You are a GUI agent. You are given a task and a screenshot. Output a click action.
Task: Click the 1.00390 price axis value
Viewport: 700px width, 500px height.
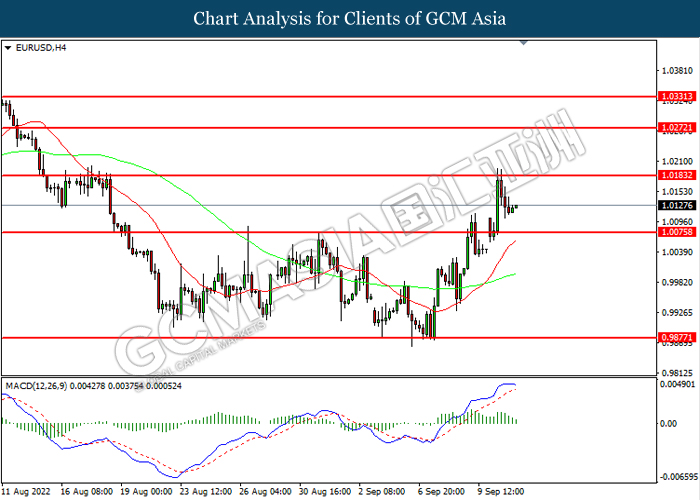677,252
